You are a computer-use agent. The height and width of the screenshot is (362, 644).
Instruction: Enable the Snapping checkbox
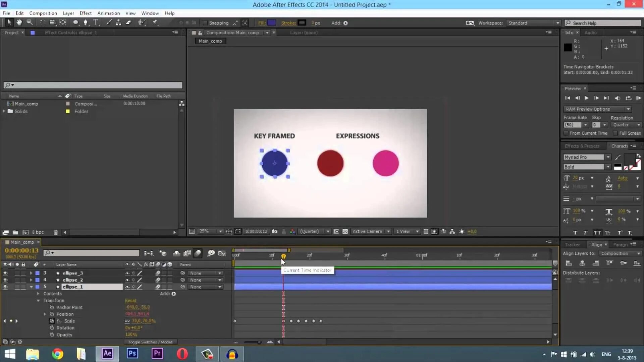[x=205, y=23]
